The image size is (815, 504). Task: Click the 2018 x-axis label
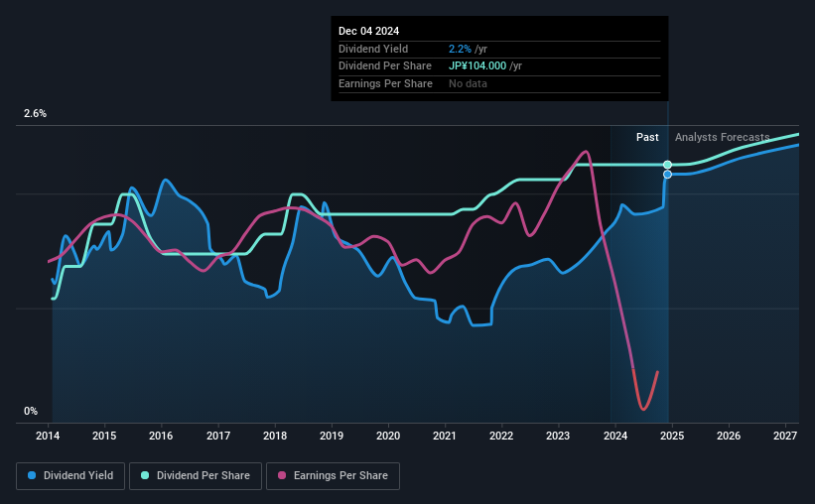tap(274, 436)
